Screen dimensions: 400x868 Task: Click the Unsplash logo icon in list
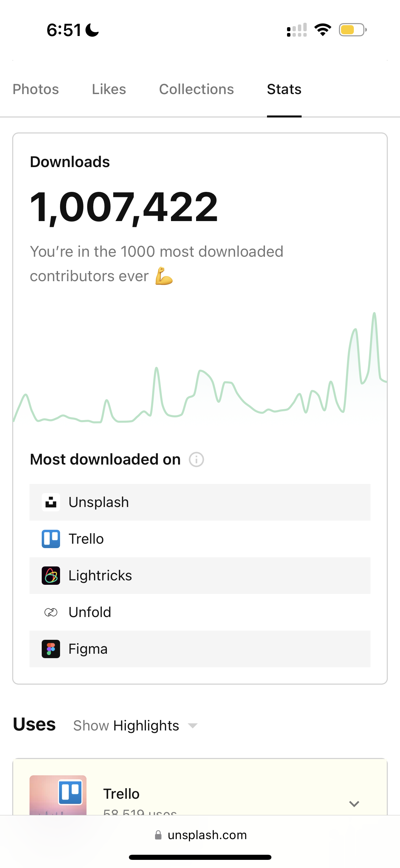51,502
